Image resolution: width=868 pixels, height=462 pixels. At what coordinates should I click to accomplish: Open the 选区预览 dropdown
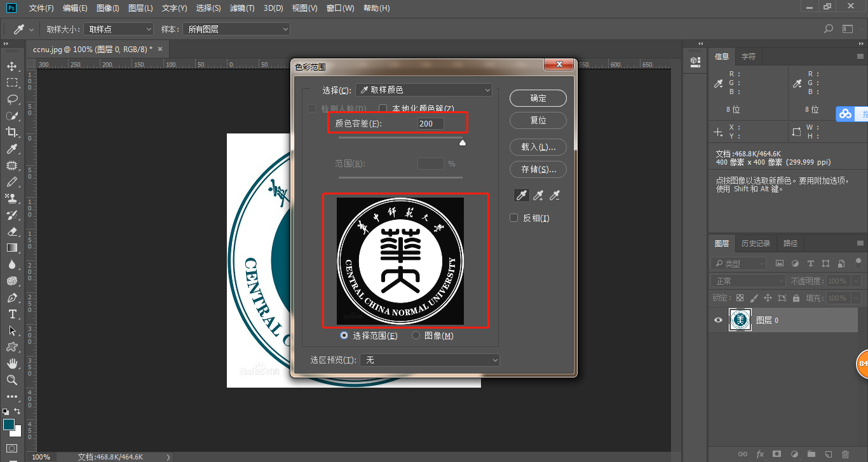pyautogui.click(x=430, y=360)
